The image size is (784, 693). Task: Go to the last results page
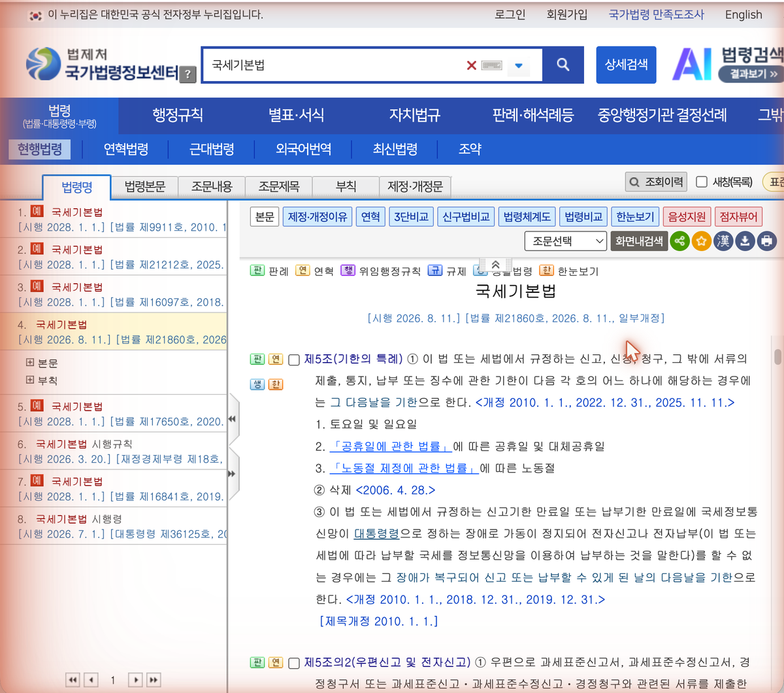[x=154, y=680]
